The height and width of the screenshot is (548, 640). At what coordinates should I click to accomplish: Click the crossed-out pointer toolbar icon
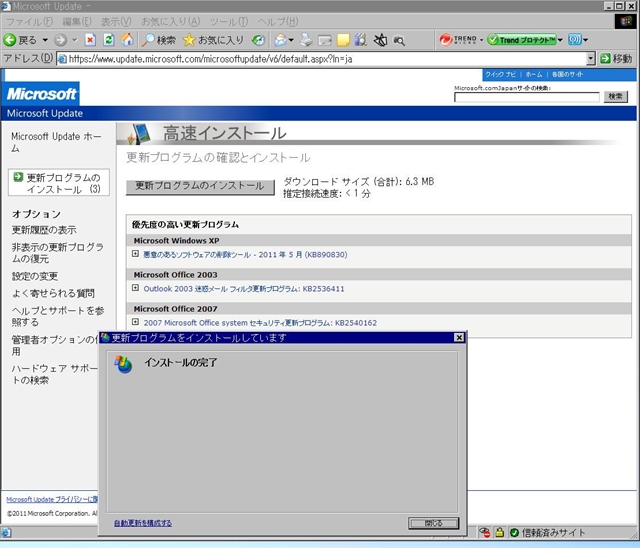coord(380,40)
